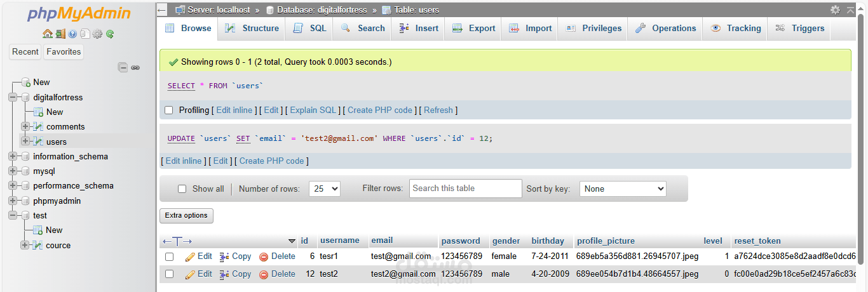
Task: Expand the users table node
Action: [25, 142]
